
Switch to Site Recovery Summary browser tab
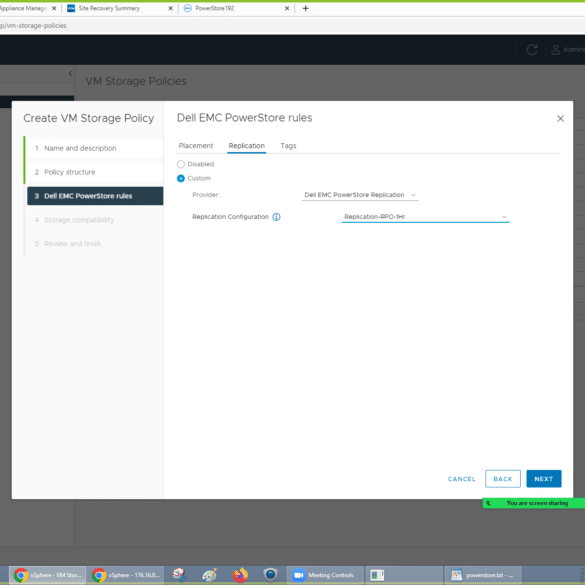point(119,8)
